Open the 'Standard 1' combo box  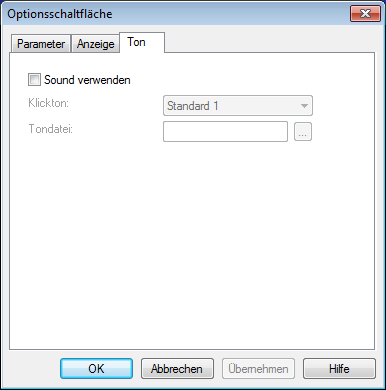point(238,106)
